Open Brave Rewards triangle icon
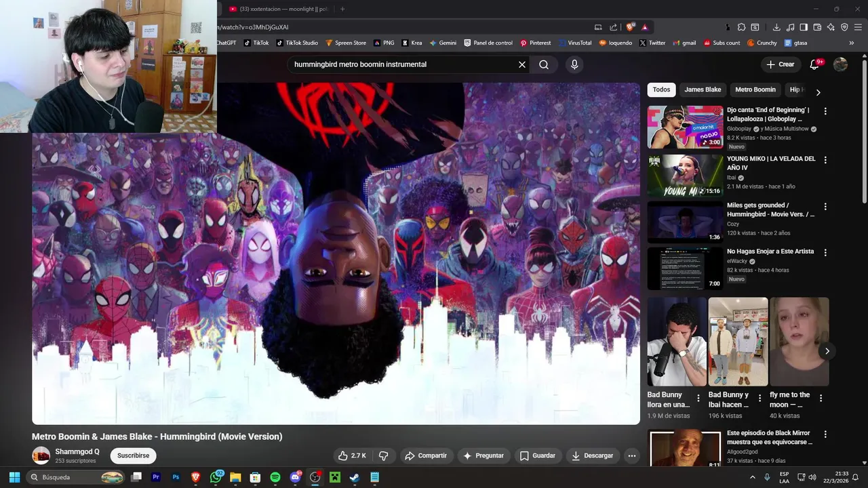This screenshot has height=488, width=868. click(644, 27)
